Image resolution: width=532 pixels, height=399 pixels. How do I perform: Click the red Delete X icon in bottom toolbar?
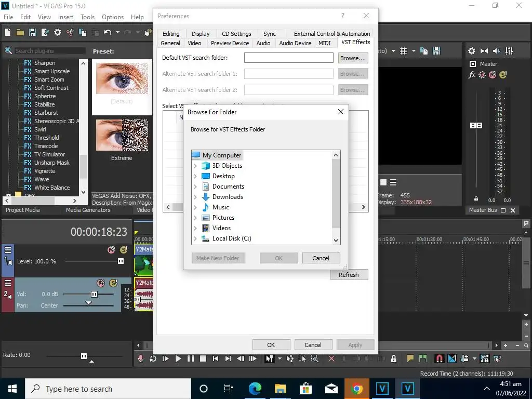click(331, 358)
